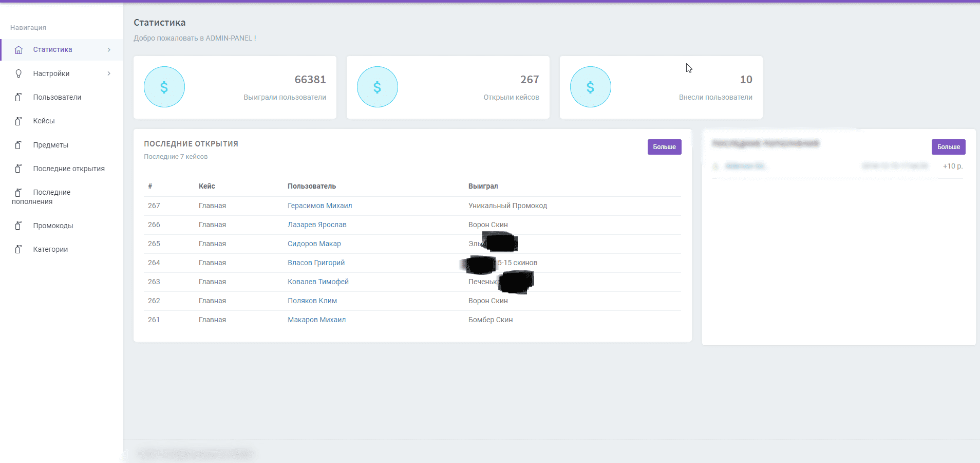
Task: Open user profile Власов Григорий
Action: (316, 263)
